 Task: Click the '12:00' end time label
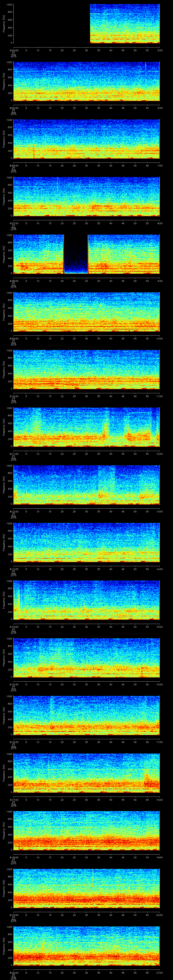159,454
